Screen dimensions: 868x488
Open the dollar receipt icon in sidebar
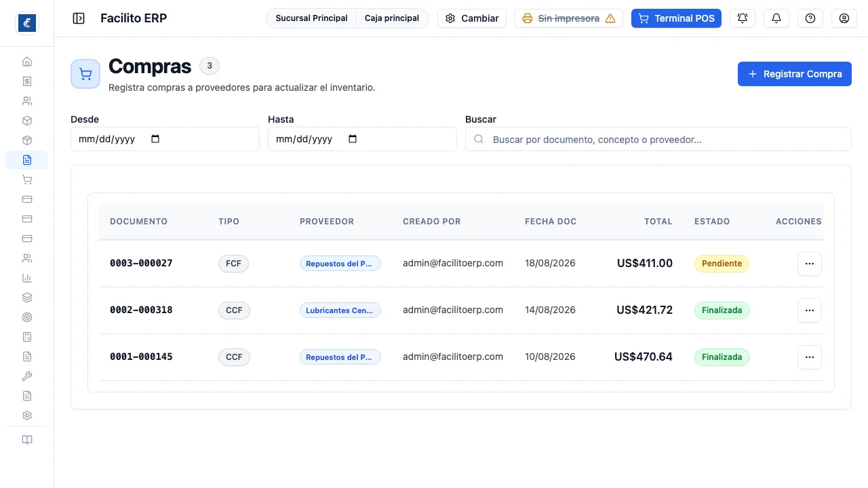(27, 81)
